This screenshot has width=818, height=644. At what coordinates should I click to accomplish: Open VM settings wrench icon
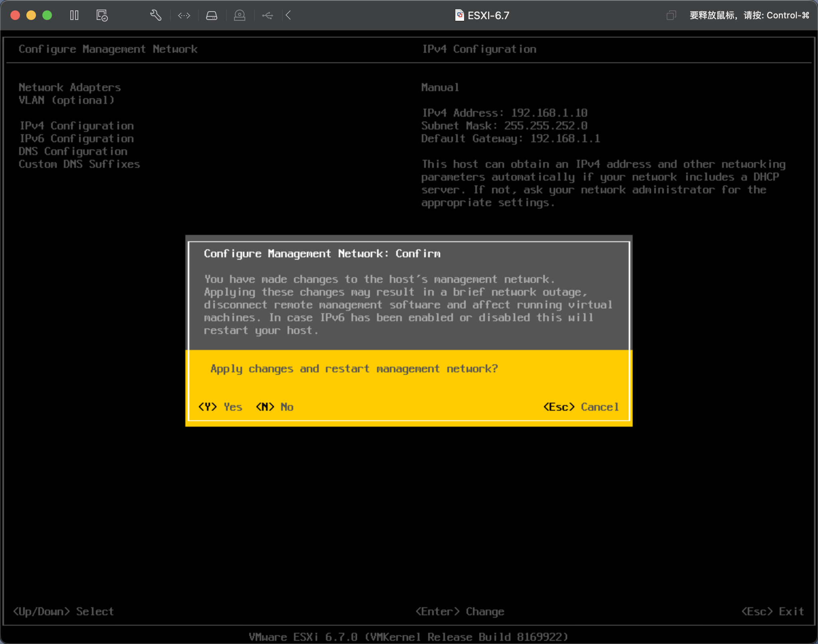tap(155, 16)
